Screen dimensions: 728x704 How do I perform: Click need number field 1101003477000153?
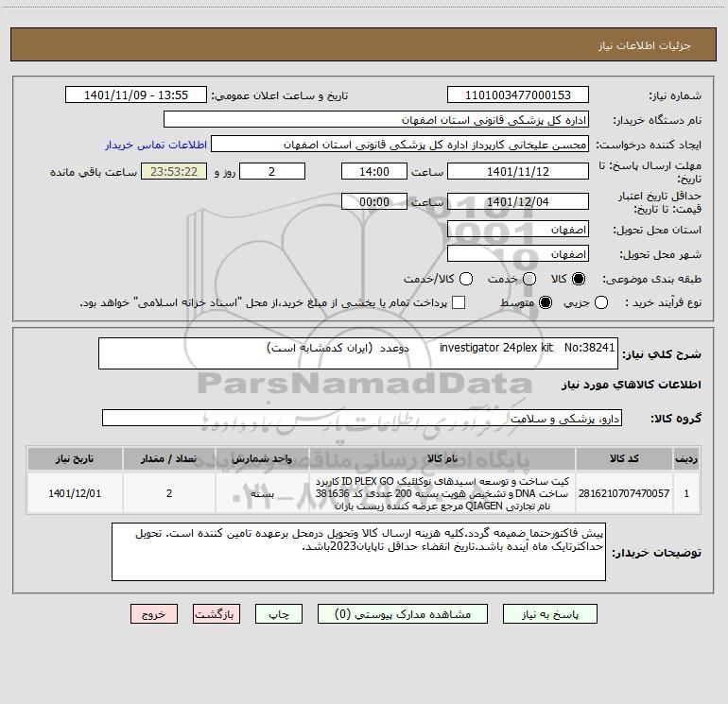pos(518,95)
